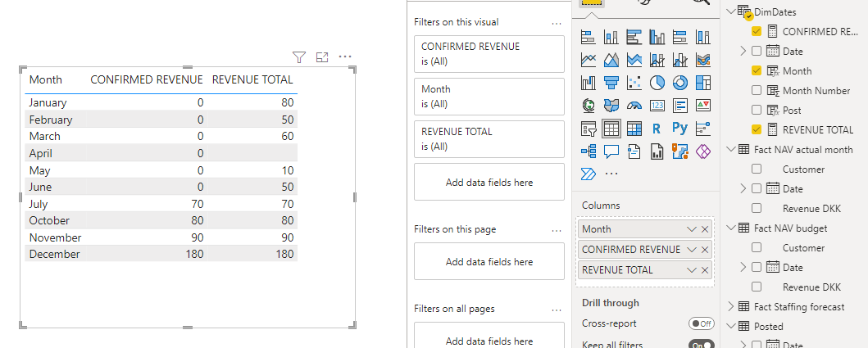Uncheck the CONFIRMED RE... field checkbox
This screenshot has width=868, height=348.
pyautogui.click(x=757, y=31)
